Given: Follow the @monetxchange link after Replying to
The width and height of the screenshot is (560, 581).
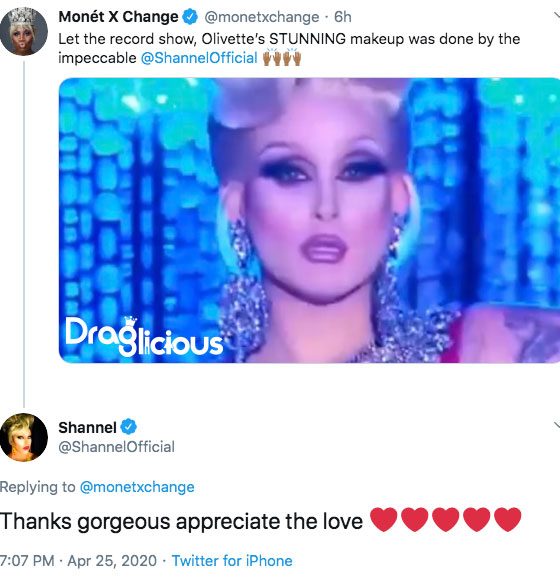Looking at the screenshot, I should (x=137, y=487).
